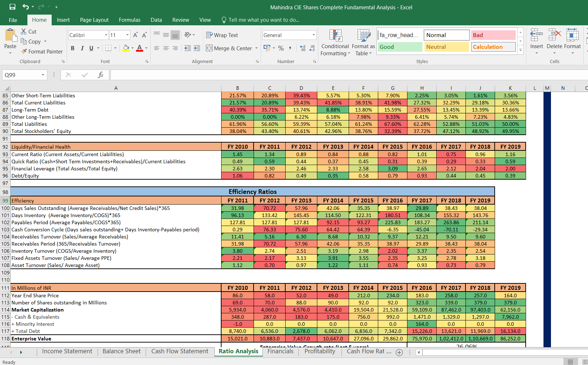Click the Delete cells icon
588x365 pixels.
click(555, 35)
